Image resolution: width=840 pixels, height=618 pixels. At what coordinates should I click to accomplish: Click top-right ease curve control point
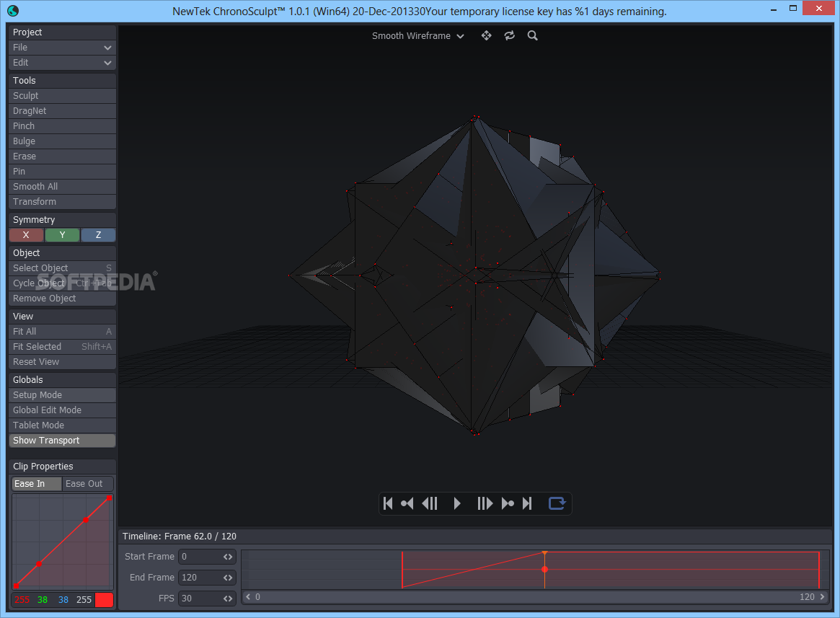(x=110, y=498)
